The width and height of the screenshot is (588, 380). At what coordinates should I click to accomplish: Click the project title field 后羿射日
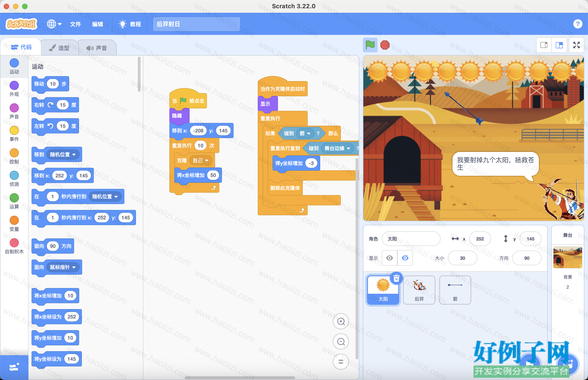click(x=196, y=24)
